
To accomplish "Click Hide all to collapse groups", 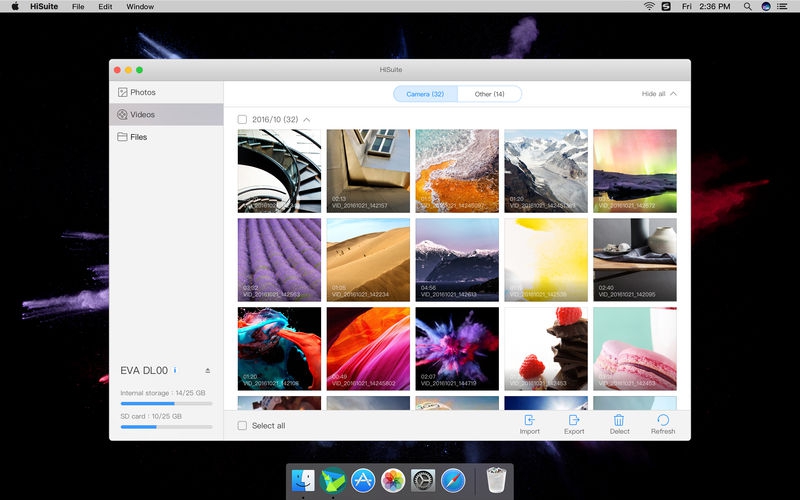I will click(x=659, y=94).
